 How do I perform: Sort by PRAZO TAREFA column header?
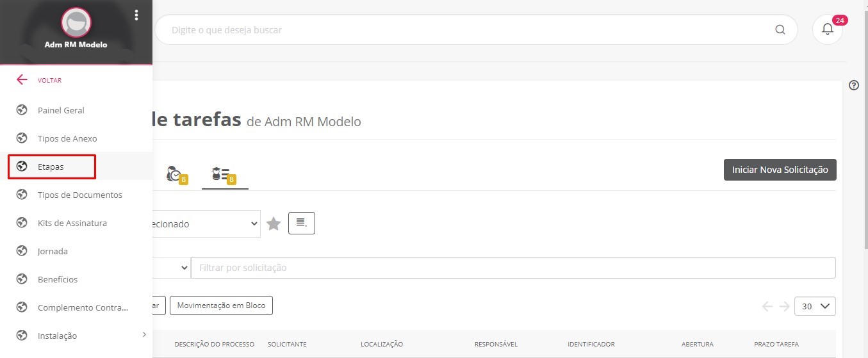pos(776,345)
